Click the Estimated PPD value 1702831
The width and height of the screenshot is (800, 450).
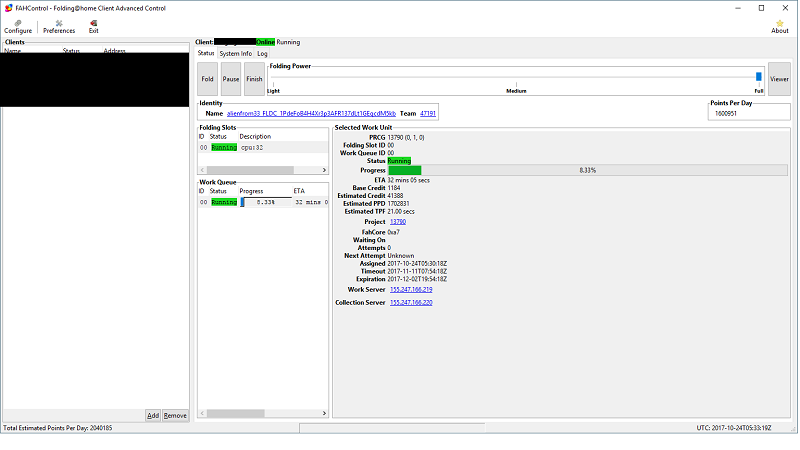pyautogui.click(x=398, y=204)
